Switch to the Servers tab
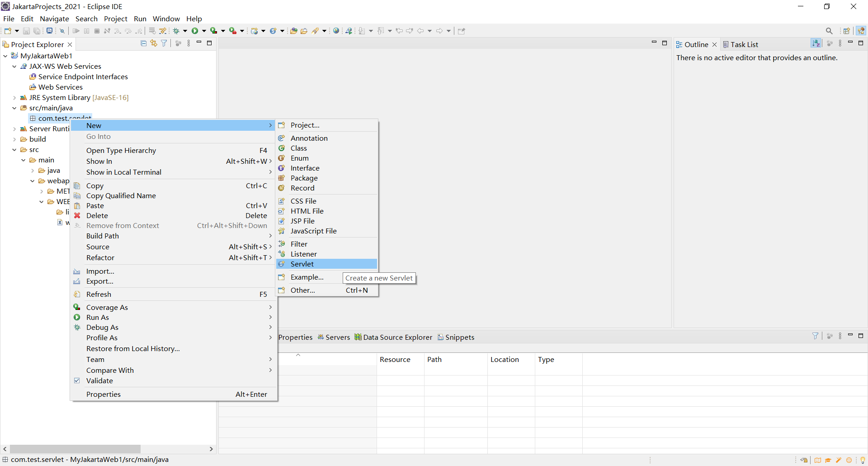This screenshot has width=868, height=466. 334,337
